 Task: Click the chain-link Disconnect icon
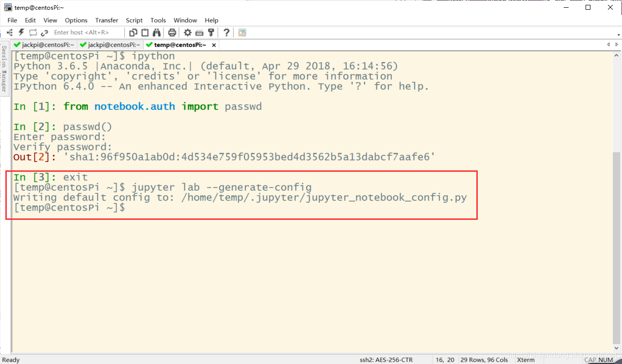(x=45, y=33)
